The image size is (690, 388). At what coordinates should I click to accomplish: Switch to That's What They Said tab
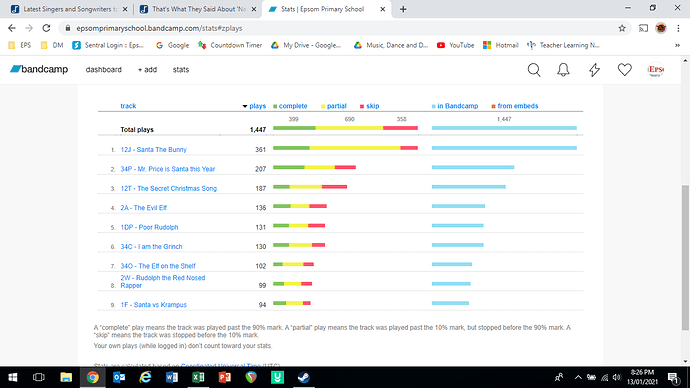(x=198, y=9)
